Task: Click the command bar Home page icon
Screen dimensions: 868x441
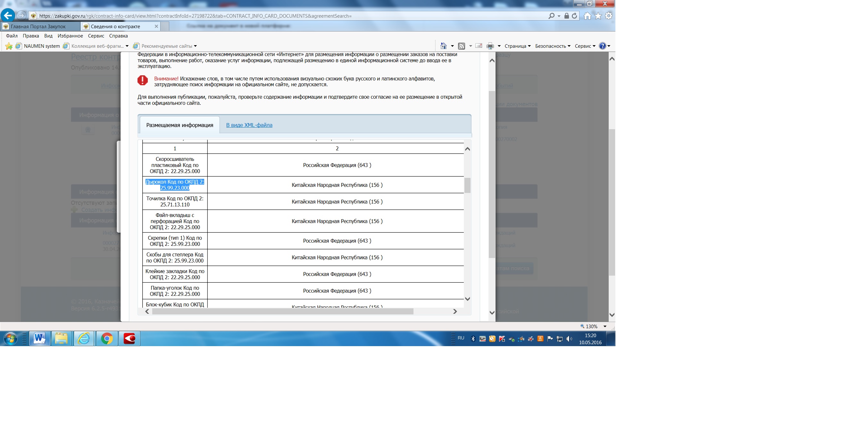Action: click(x=443, y=46)
